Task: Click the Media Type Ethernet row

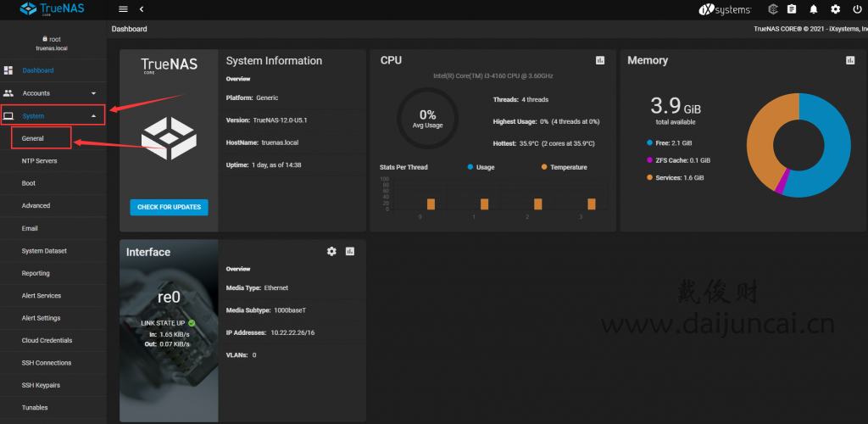Action: coord(292,287)
